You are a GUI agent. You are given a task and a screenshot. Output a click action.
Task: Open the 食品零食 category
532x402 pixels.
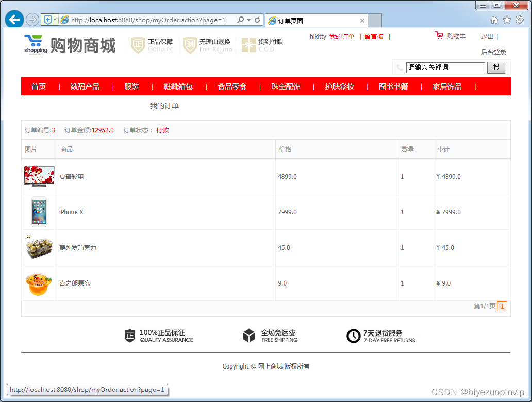(x=232, y=87)
